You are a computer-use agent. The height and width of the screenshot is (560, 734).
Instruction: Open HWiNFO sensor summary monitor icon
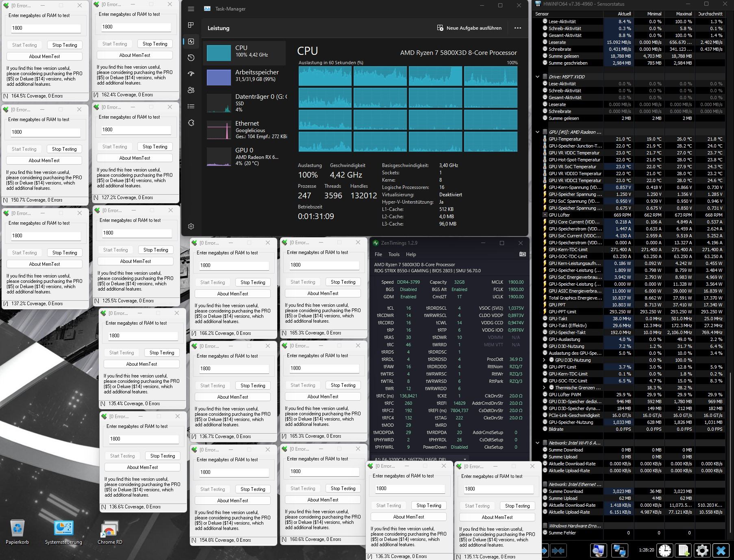[598, 551]
